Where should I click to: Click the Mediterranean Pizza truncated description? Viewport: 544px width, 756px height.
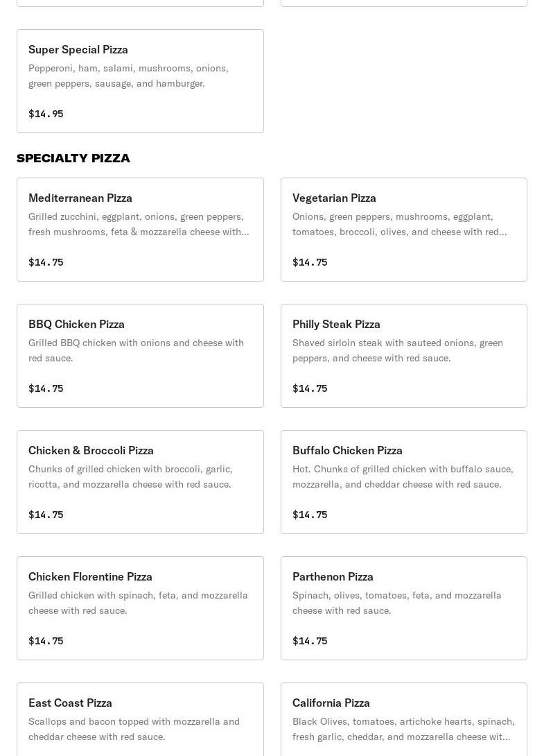(139, 224)
